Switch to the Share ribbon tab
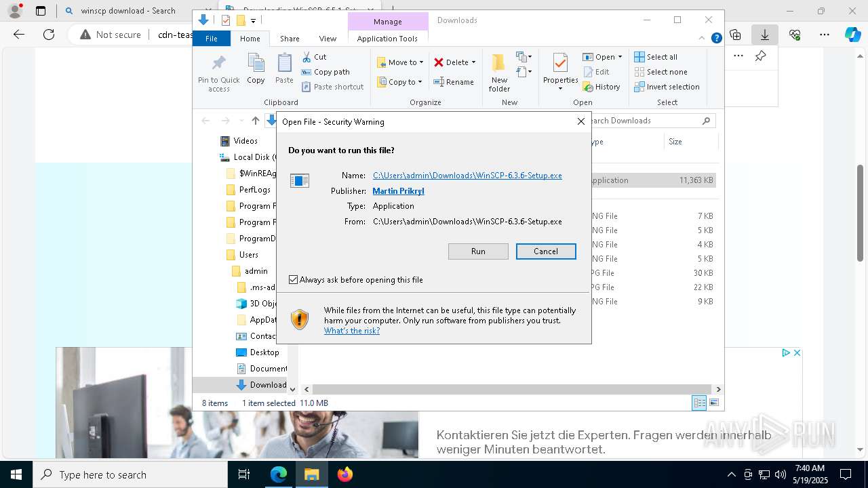Image resolution: width=868 pixels, height=488 pixels. pos(290,39)
